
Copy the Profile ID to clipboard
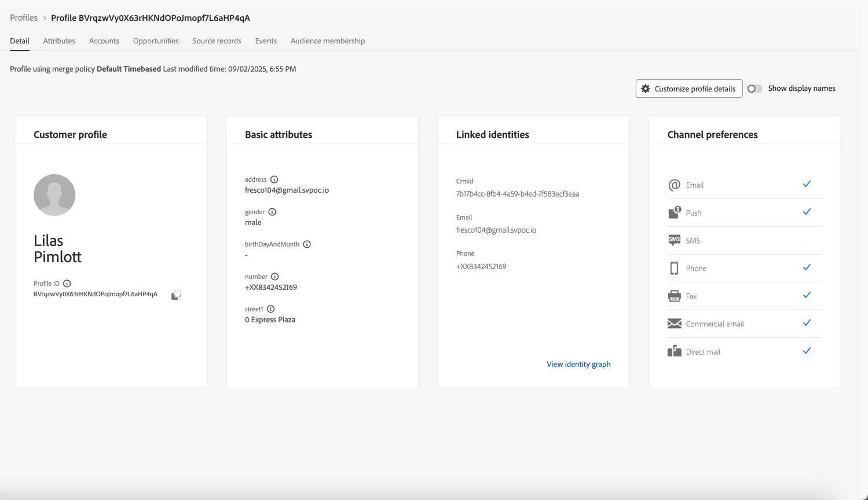pyautogui.click(x=176, y=295)
